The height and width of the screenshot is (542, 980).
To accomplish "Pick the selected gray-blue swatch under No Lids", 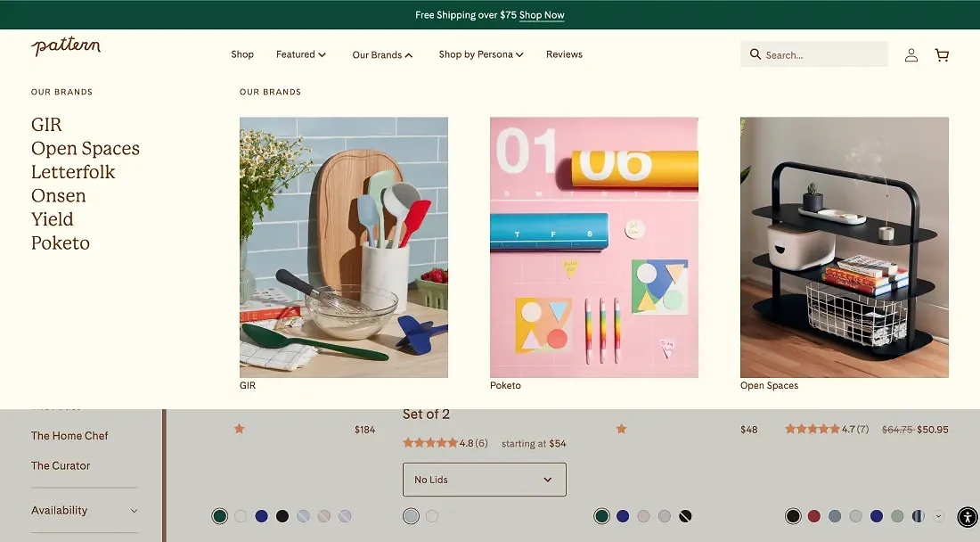I will 411,516.
